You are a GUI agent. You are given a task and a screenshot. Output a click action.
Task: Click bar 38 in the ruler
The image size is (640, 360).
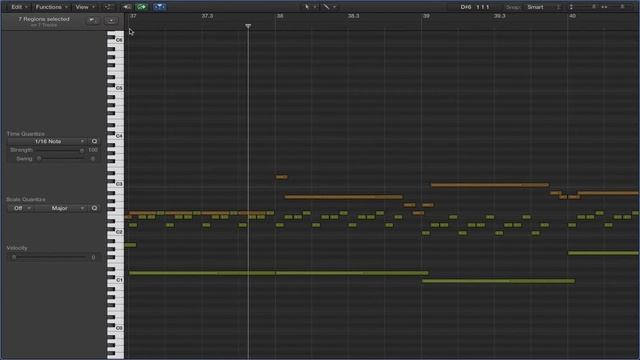tap(280, 16)
